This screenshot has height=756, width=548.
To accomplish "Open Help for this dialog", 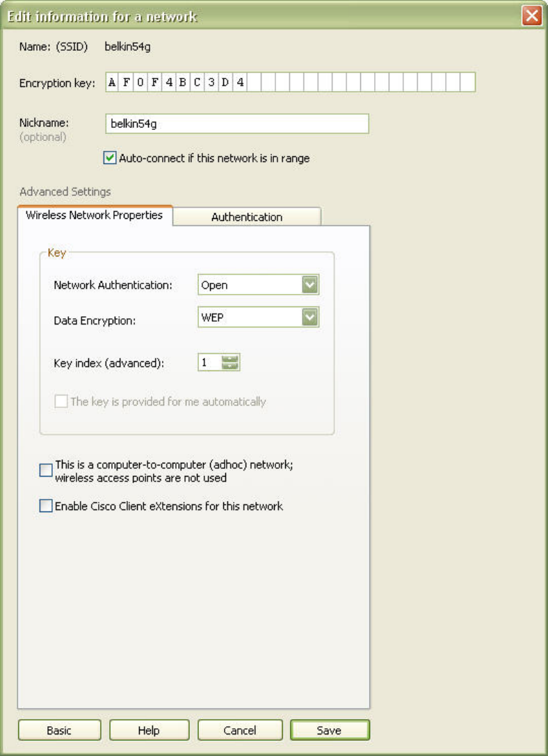I will pyautogui.click(x=149, y=730).
